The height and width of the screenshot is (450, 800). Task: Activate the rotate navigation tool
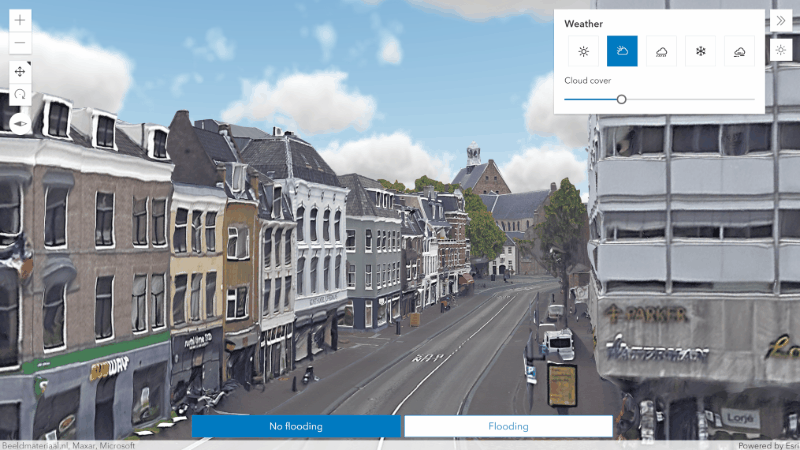coord(20,94)
